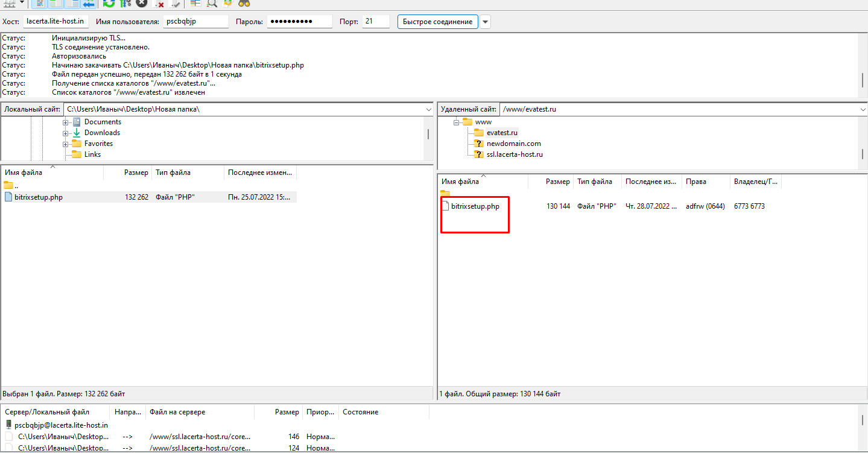Image resolution: width=868 pixels, height=453 pixels.
Task: Sort remote list by Права column
Action: coord(706,182)
